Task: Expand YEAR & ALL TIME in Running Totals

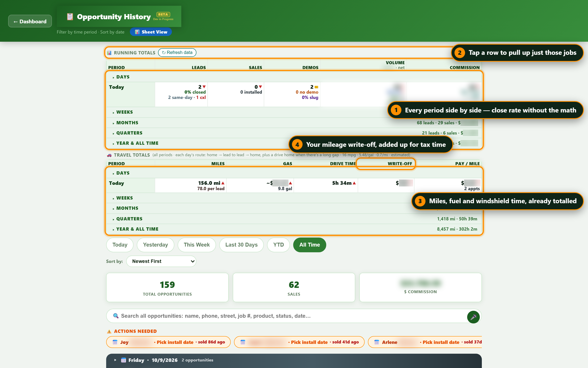Action: tap(294, 143)
